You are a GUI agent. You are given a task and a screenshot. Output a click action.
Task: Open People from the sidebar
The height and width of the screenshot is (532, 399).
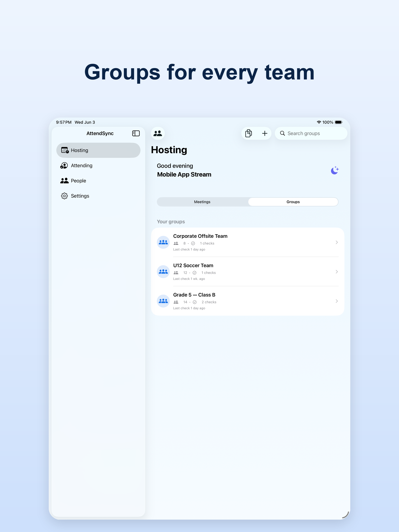coord(98,181)
